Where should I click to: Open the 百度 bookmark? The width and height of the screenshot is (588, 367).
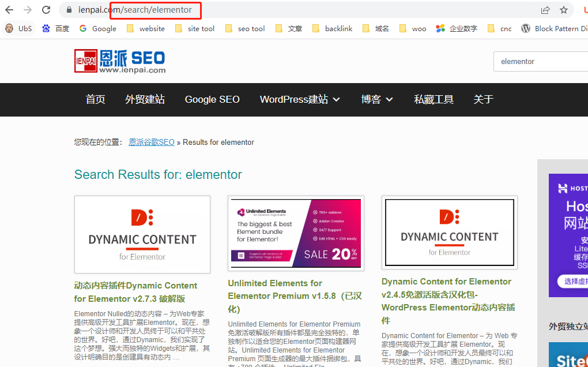point(56,28)
